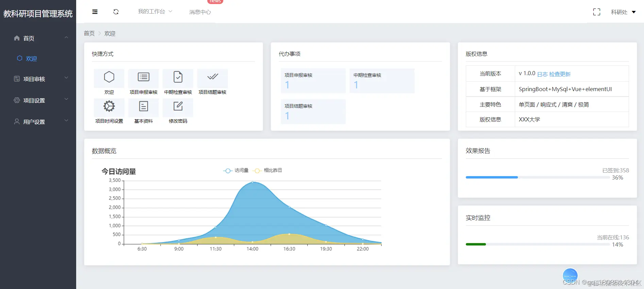Viewport: 644px width, 289px height.
Task: Open the 基本资料 shortcut icon
Action: [143, 106]
